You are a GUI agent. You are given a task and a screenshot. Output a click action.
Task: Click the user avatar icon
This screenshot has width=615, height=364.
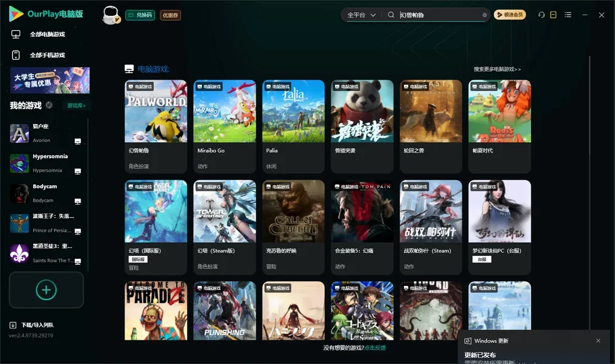coord(111,15)
